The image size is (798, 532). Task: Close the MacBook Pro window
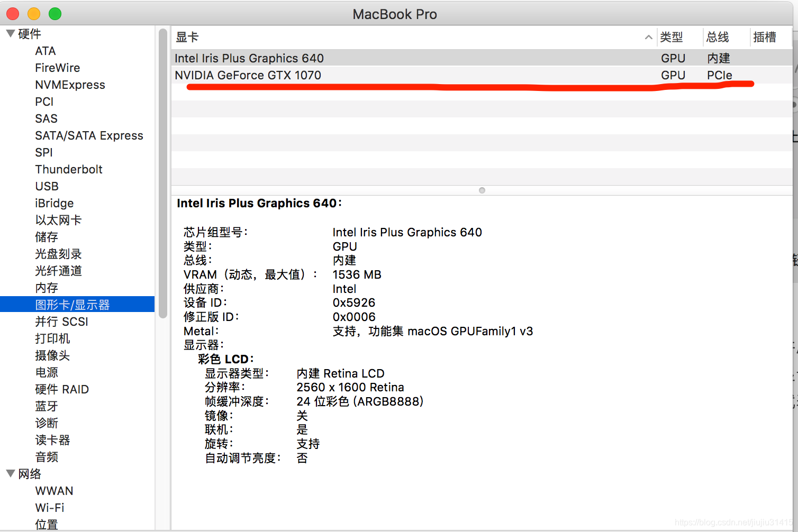[13, 14]
